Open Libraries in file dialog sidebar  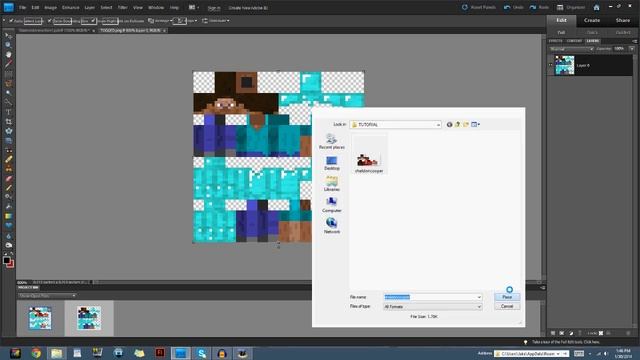coord(331,184)
